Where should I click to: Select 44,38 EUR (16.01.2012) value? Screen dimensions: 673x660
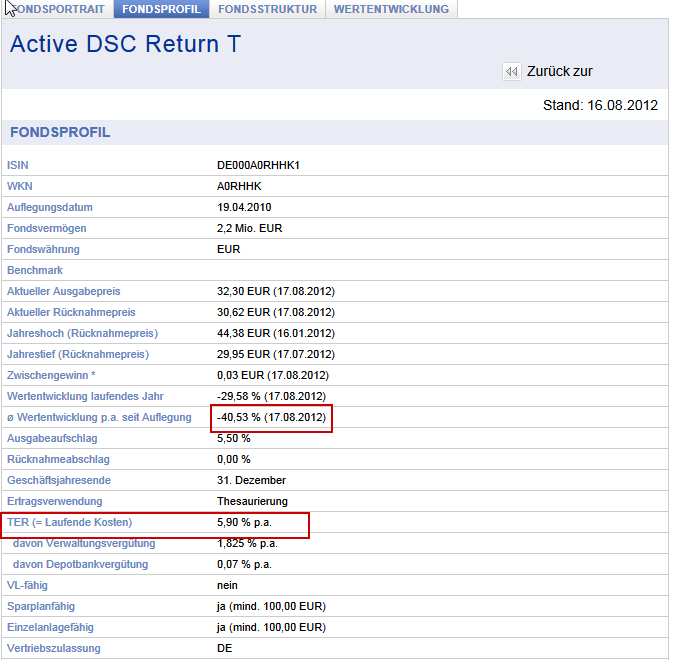point(276,333)
